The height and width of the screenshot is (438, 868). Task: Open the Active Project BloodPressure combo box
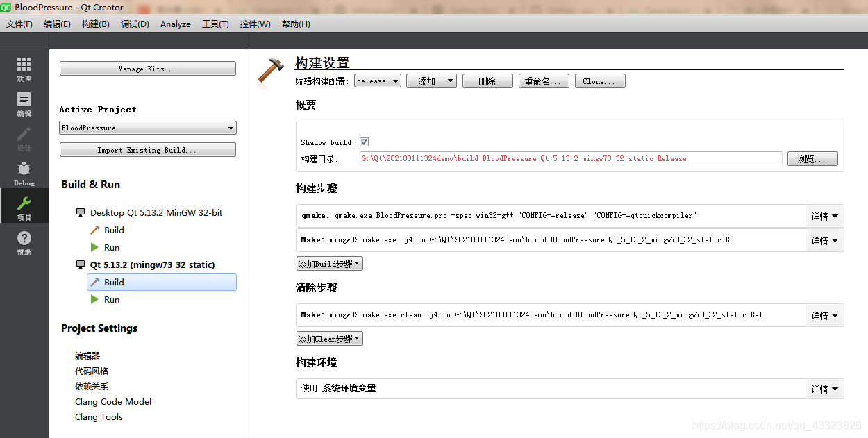(x=148, y=128)
